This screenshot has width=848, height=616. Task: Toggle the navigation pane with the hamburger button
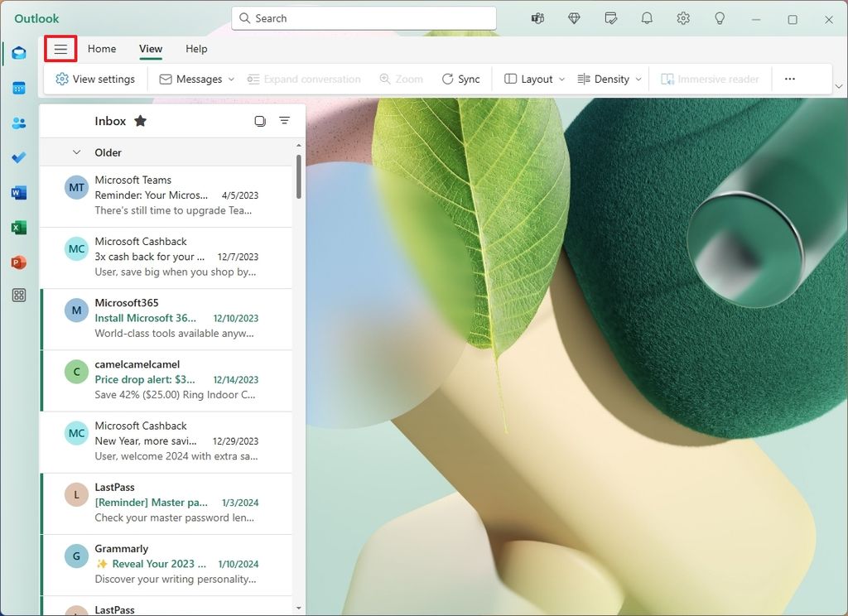point(60,49)
